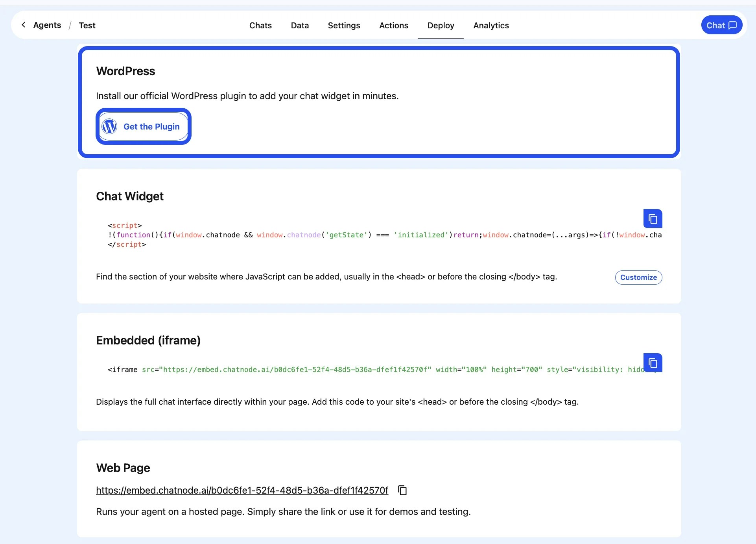
Task: Click the chat bubble icon top right
Action: coord(732,25)
